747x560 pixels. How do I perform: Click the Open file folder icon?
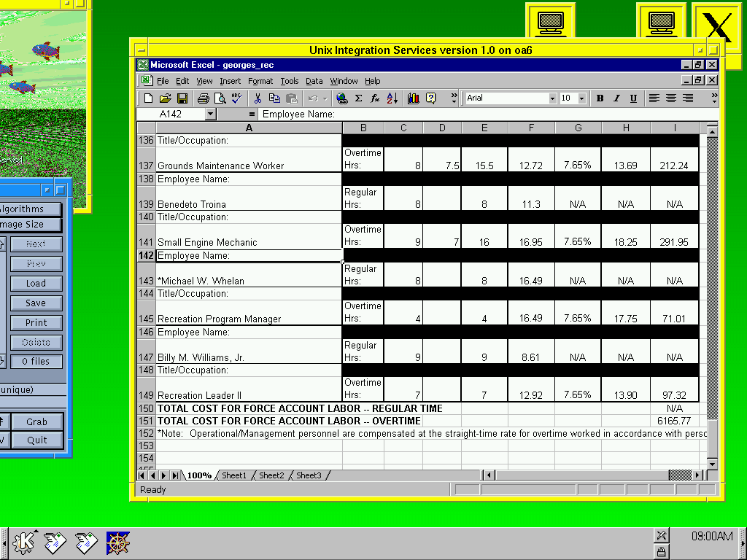tap(166, 98)
